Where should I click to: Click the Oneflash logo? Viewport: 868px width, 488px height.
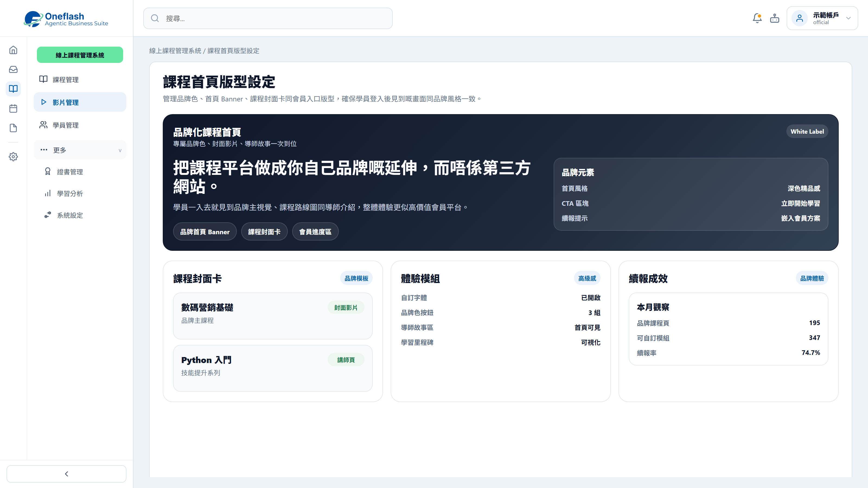[66, 19]
